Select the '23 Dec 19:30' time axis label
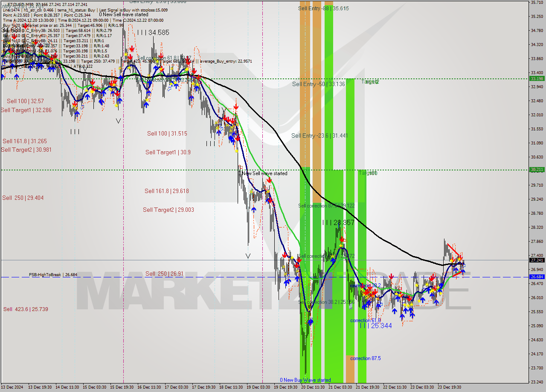 coord(449,387)
